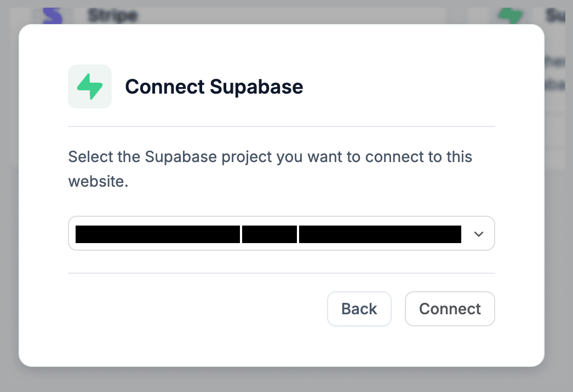Click the chevron on the project selector
Viewport: 573px width, 392px height.
[x=478, y=233]
